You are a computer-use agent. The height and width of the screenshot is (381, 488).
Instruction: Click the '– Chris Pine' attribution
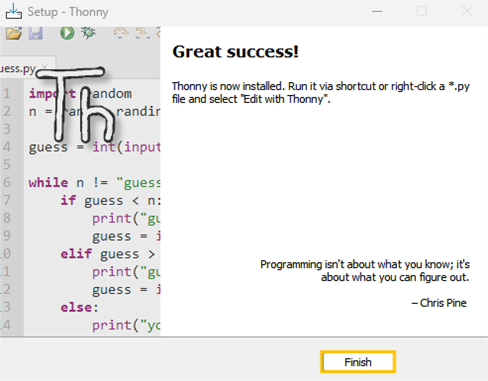[x=439, y=303]
